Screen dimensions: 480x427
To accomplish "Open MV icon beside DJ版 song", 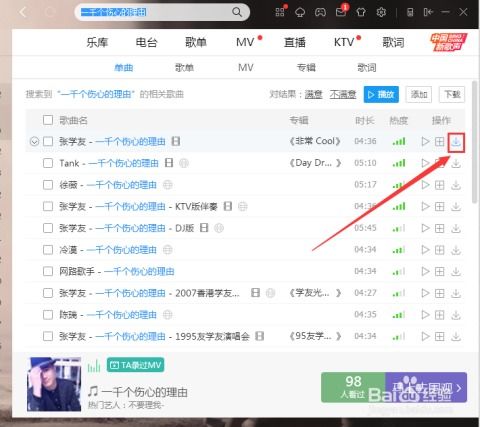I will [204, 228].
